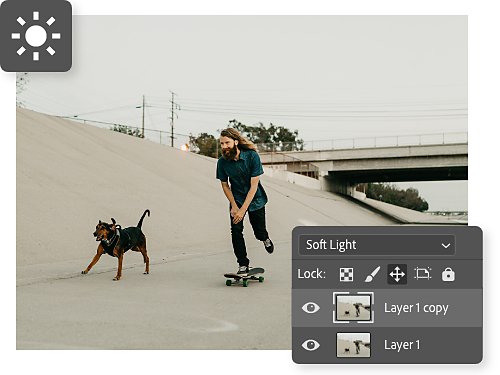The width and height of the screenshot is (500, 375).
Task: Open the Soft Light blend mode dropdown
Action: 377,245
